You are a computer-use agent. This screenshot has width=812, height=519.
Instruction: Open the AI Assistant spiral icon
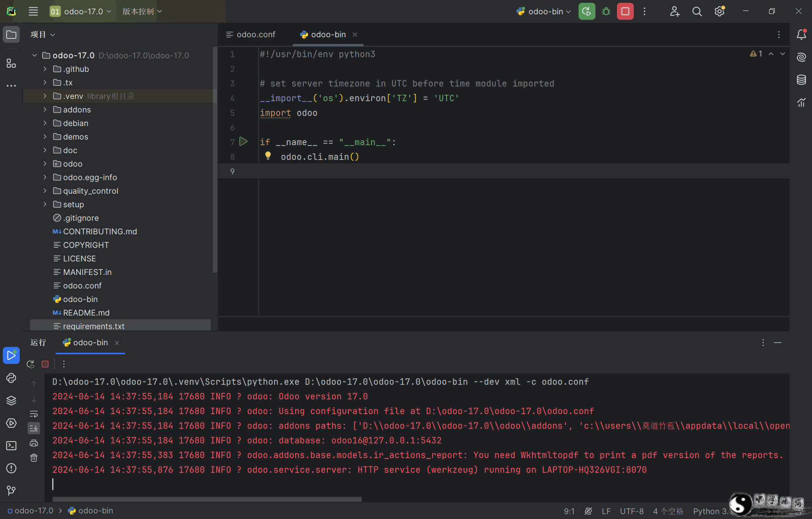[801, 57]
